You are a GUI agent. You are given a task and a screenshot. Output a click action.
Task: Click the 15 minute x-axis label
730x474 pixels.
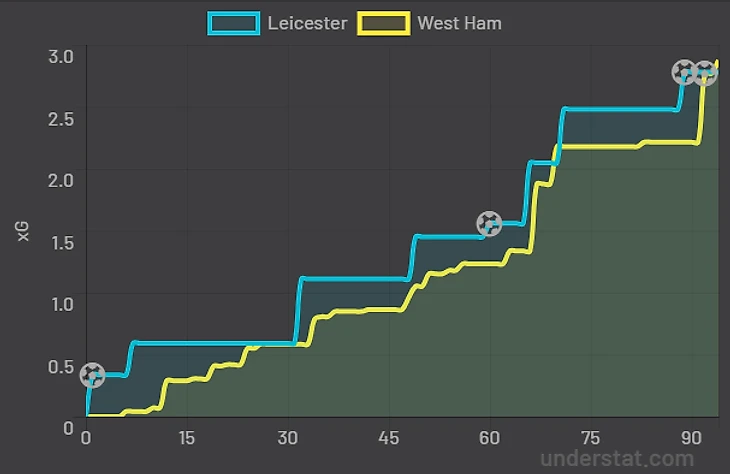(186, 438)
